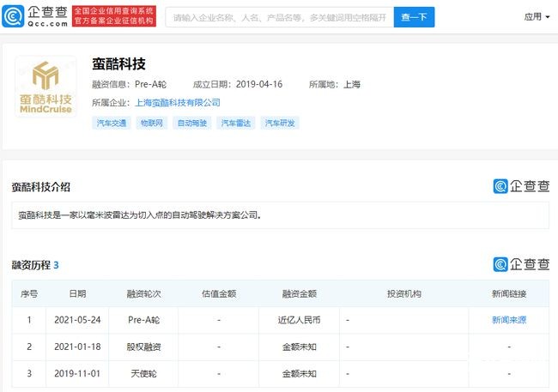Select the 汽车研发 tag

point(280,124)
